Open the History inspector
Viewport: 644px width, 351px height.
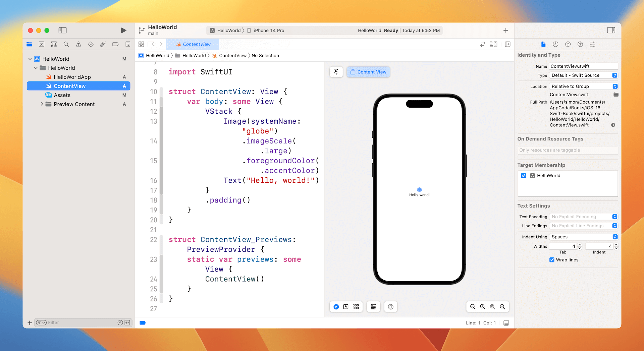pos(555,44)
